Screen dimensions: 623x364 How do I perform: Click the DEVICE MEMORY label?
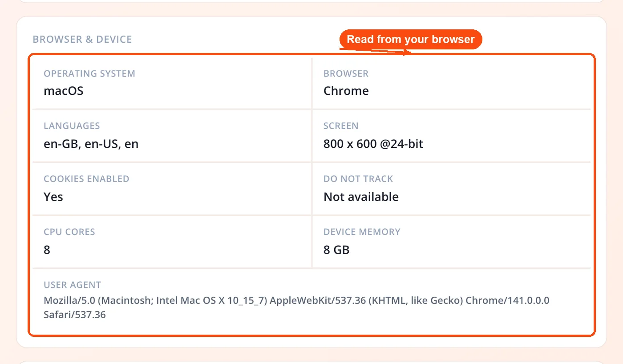(362, 232)
